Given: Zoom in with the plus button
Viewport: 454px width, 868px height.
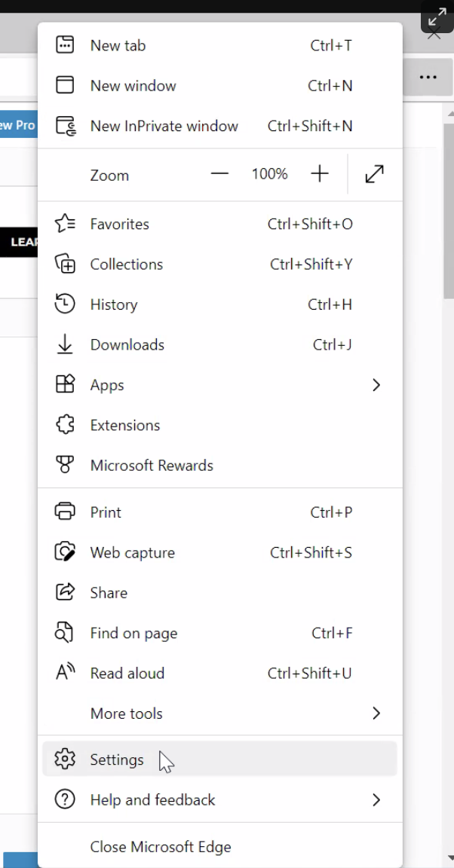Looking at the screenshot, I should pos(320,175).
